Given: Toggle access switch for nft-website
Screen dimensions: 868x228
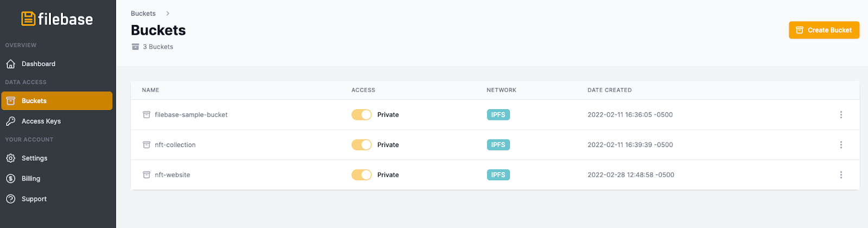Looking at the screenshot, I should 361,175.
